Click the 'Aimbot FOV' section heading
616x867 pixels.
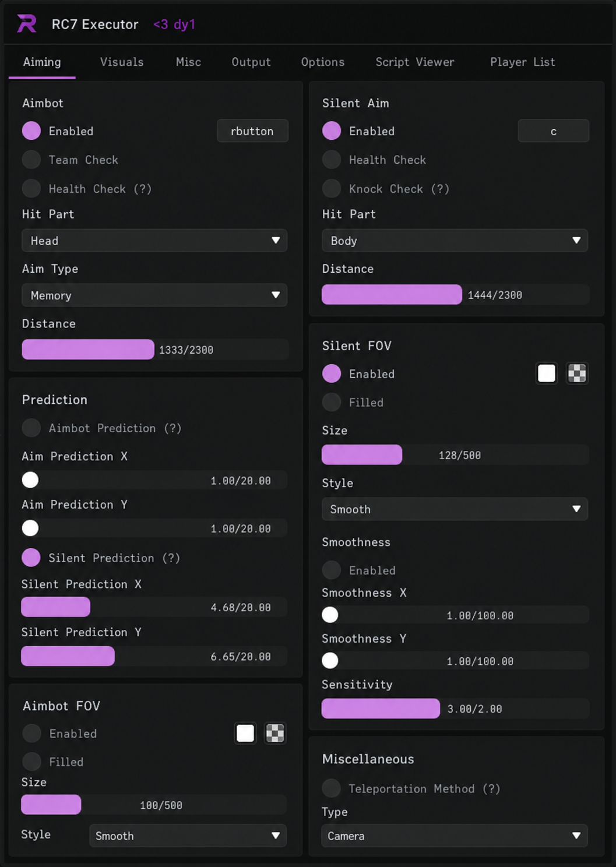(x=61, y=706)
